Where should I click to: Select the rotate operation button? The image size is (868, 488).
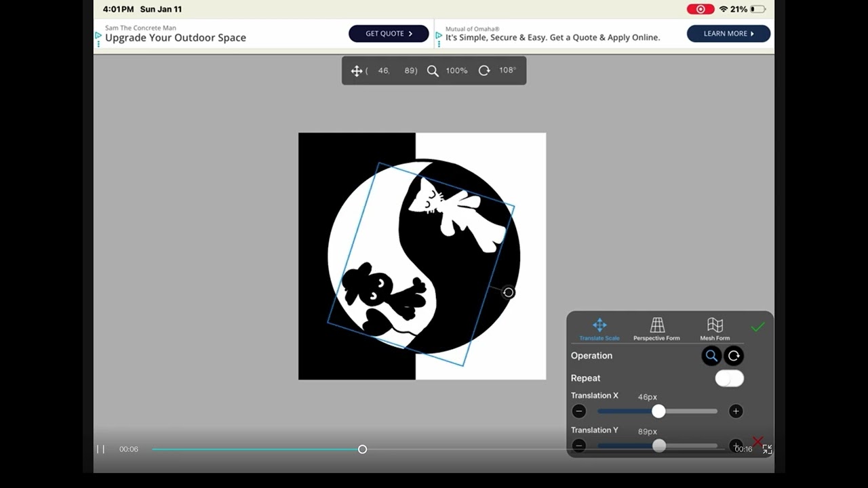tap(734, 356)
